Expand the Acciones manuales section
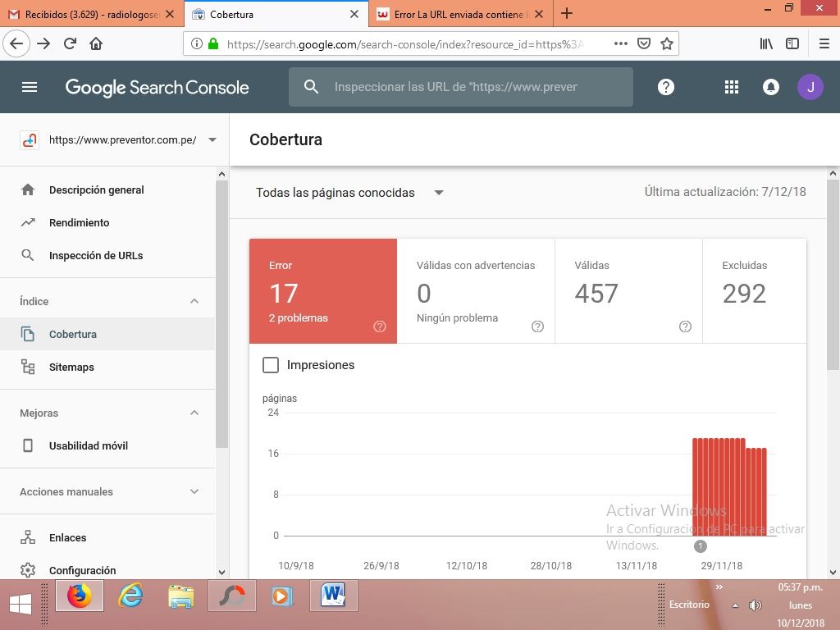The height and width of the screenshot is (630, 840). click(x=194, y=491)
